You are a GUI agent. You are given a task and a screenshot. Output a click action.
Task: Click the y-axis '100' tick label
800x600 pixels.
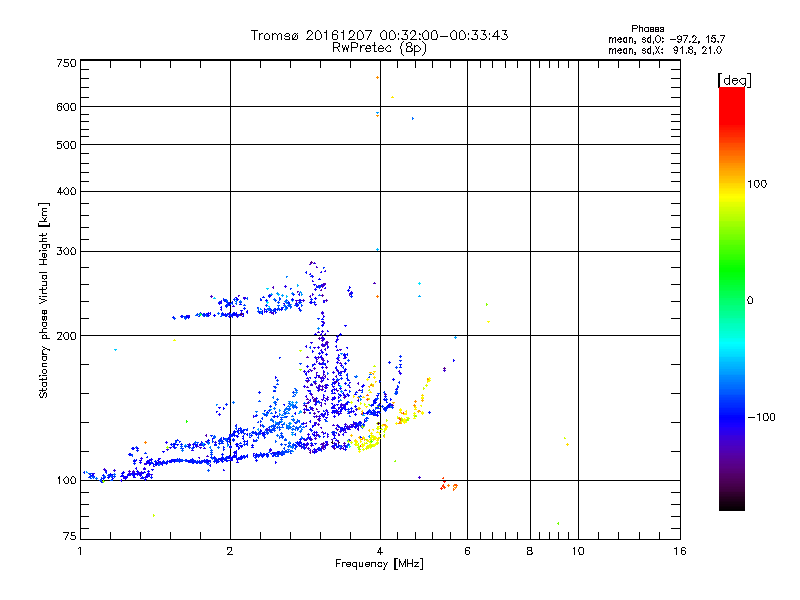point(66,480)
